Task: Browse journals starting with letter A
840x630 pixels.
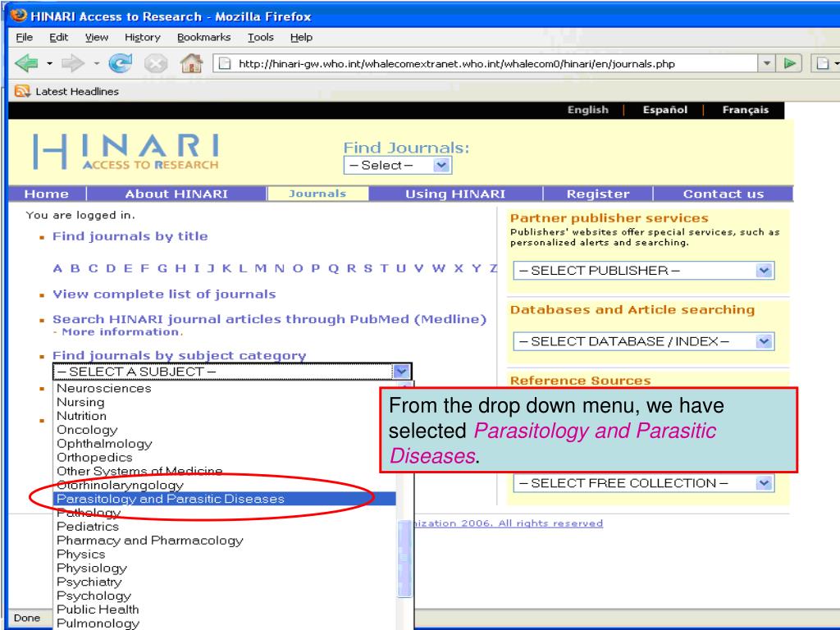Action: [57, 268]
